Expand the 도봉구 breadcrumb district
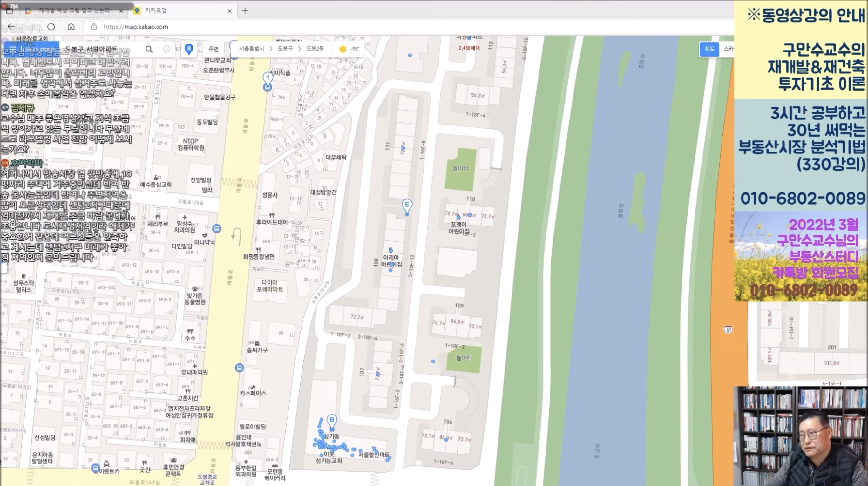This screenshot has width=868, height=486. (285, 49)
